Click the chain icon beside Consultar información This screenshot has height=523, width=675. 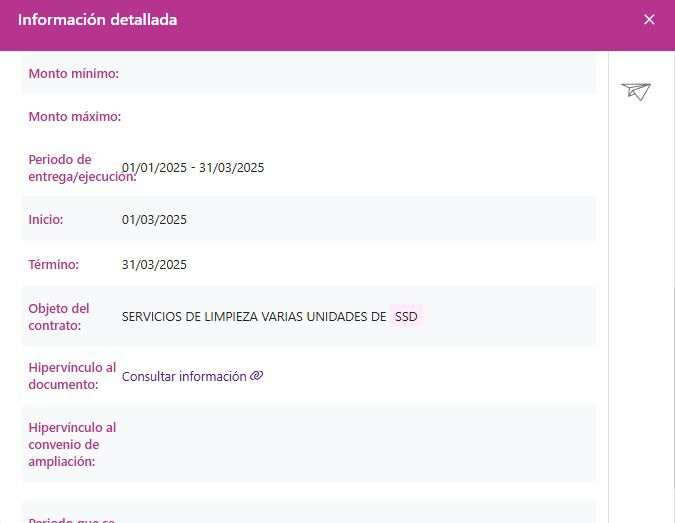coord(257,376)
